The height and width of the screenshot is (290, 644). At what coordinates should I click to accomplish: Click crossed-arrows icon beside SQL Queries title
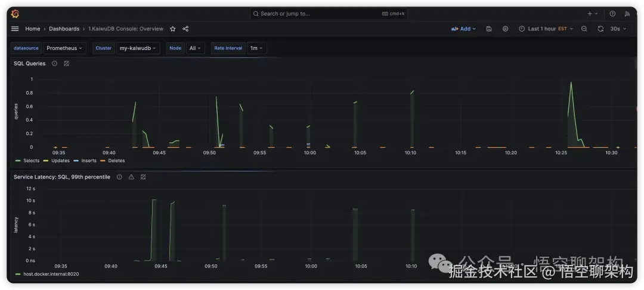click(66, 64)
